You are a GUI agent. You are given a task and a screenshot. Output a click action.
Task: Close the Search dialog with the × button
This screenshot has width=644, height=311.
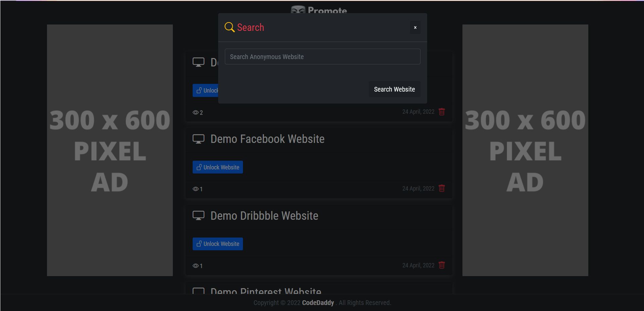click(415, 28)
